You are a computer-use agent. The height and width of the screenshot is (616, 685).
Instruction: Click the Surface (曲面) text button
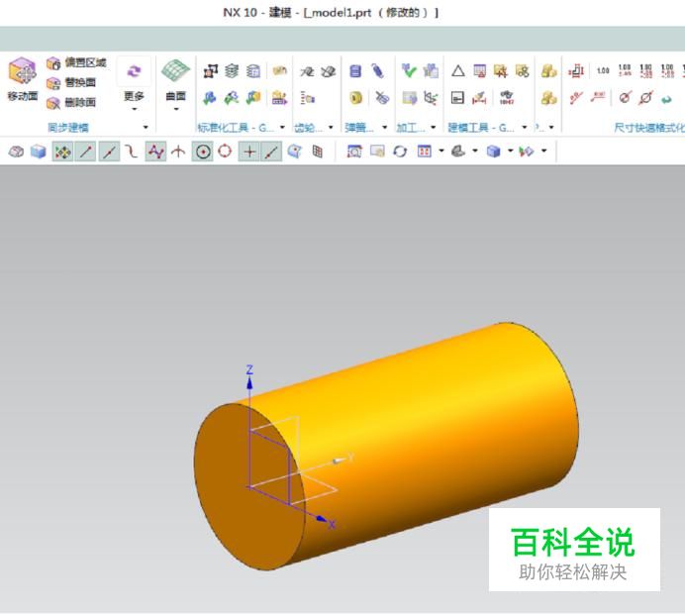tap(176, 96)
